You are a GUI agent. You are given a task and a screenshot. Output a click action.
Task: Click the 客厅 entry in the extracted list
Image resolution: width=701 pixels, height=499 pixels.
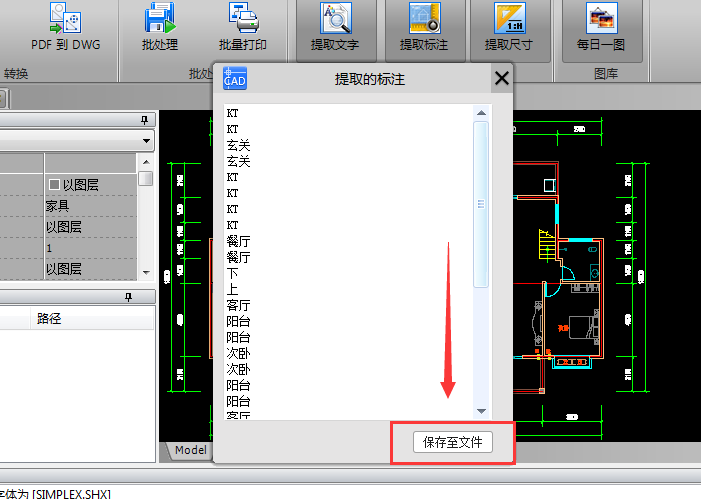[x=238, y=305]
